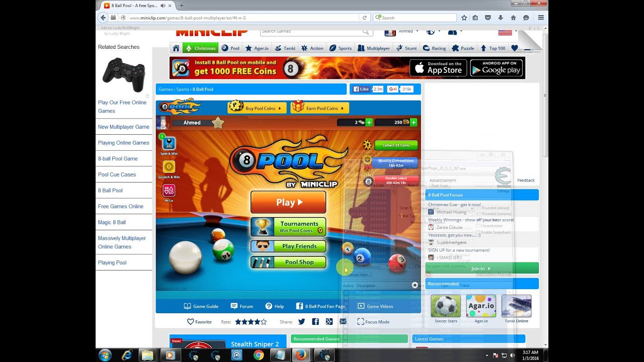Viewport: 644px width, 362px height.
Task: Open the Firefox hamburger menu
Action: 541,18
